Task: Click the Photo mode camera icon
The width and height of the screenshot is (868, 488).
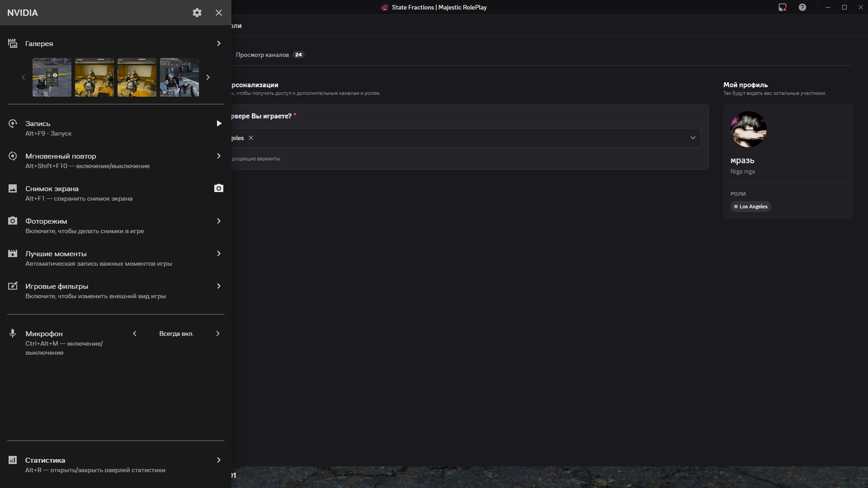Action: pos(13,221)
